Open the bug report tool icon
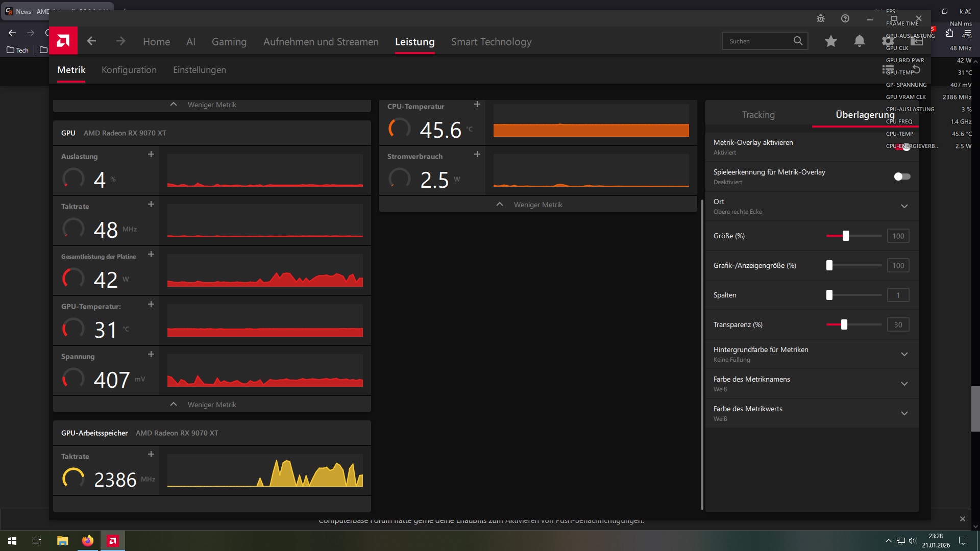 821,18
